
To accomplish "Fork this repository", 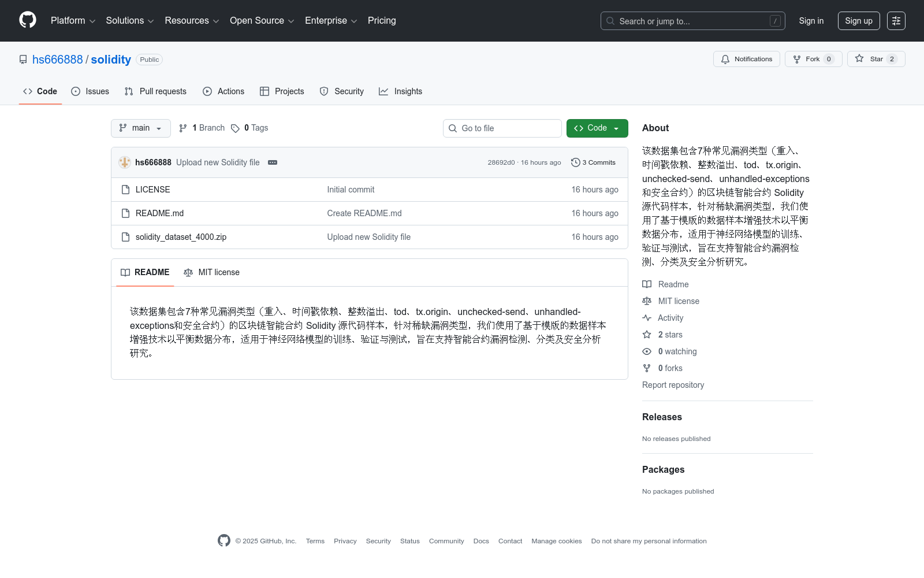I will click(x=813, y=59).
